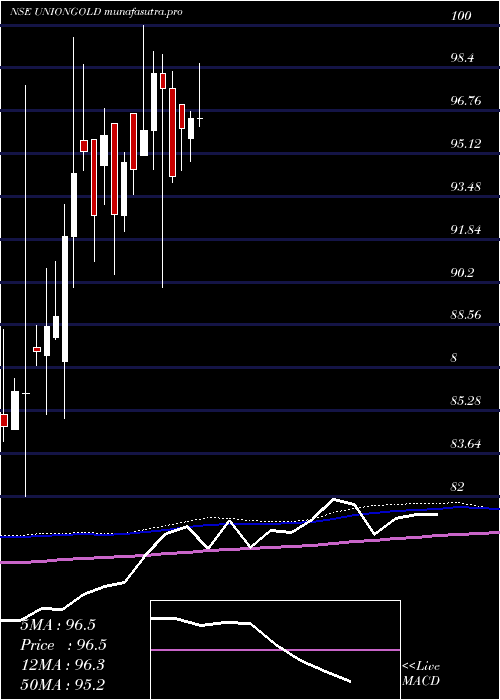Click the <<Live MACD label

(421, 674)
